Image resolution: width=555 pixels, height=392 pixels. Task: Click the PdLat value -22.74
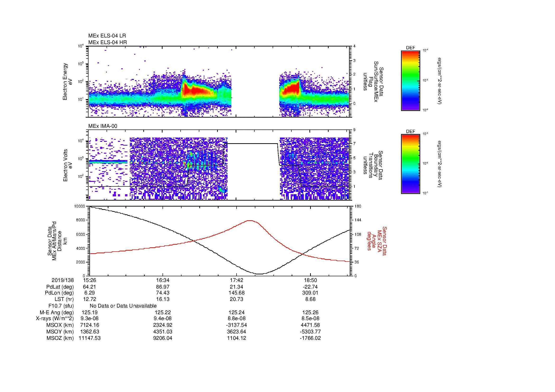coord(310,287)
